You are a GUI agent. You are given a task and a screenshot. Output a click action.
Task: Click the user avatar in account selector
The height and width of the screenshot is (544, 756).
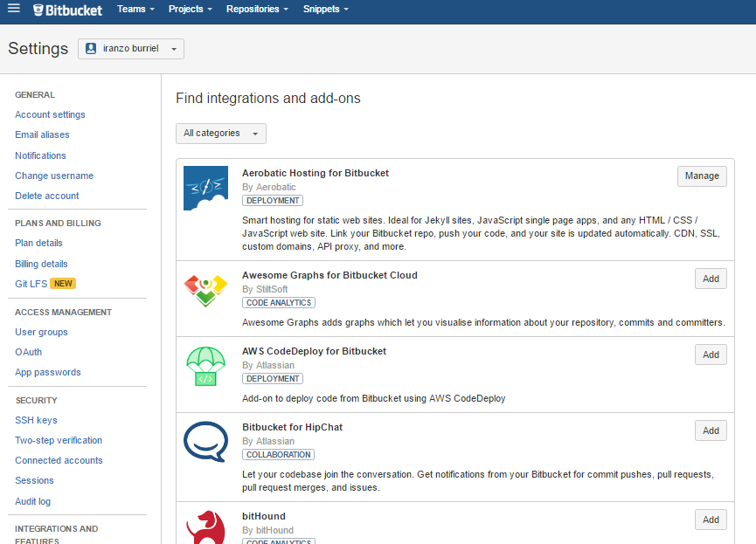[x=91, y=49]
